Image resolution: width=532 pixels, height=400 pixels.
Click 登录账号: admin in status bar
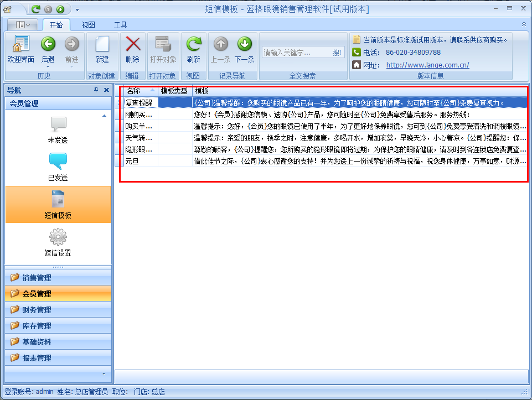point(29,392)
